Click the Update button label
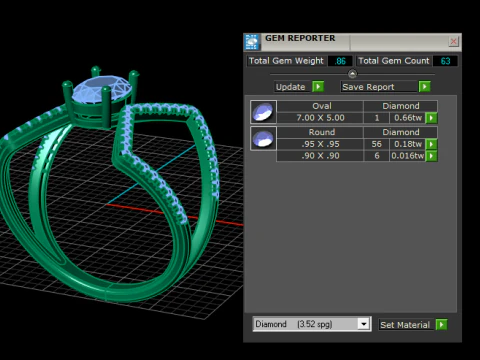This screenshot has width=480, height=360. coord(291,87)
